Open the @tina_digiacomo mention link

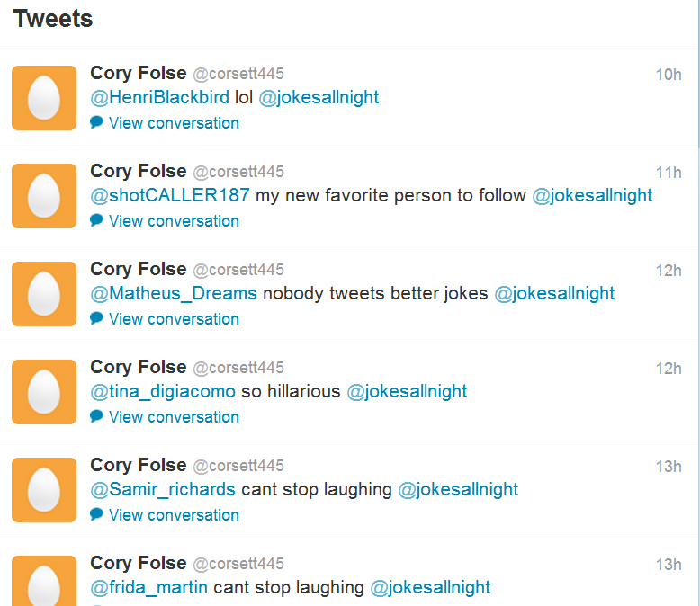[163, 392]
